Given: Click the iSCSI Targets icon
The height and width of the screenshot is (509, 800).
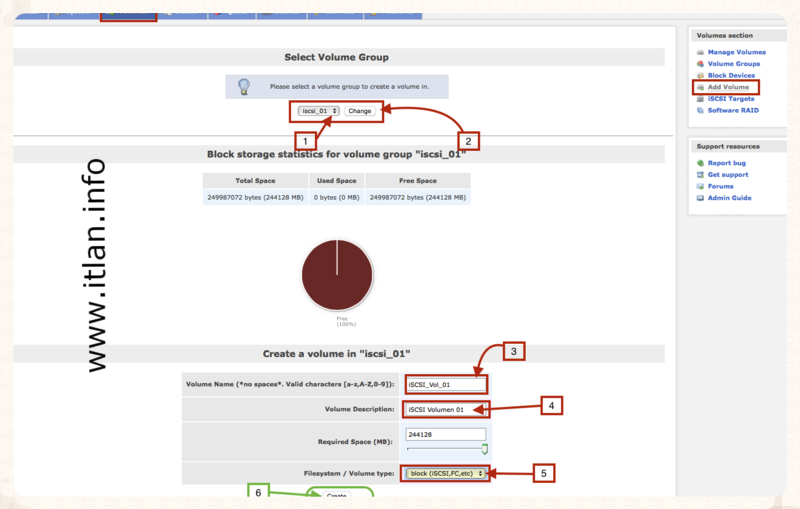Looking at the screenshot, I should [699, 99].
